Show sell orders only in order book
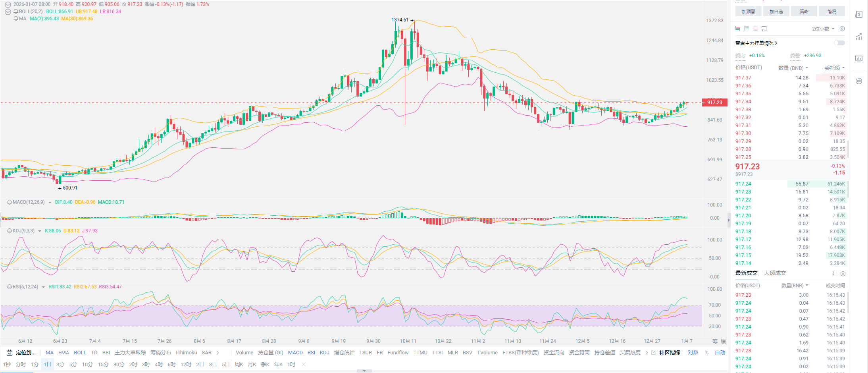Viewport: 868px width, 373px height. click(755, 29)
